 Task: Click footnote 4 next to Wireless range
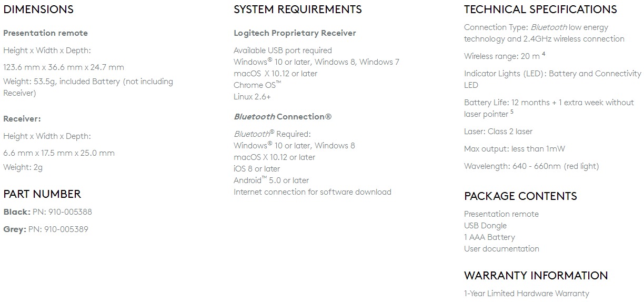click(544, 54)
